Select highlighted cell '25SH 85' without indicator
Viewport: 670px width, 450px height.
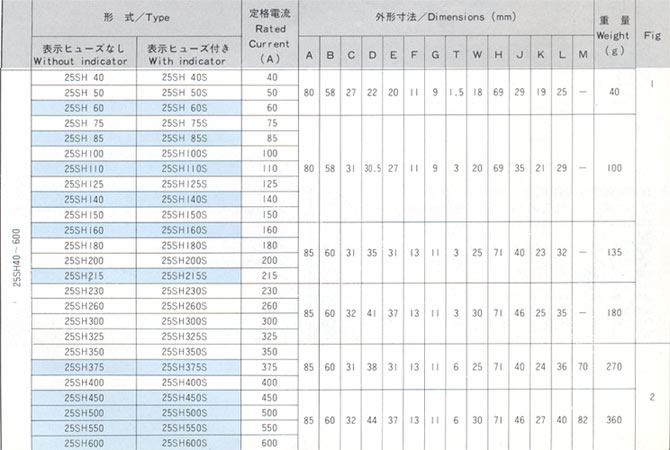click(x=84, y=138)
